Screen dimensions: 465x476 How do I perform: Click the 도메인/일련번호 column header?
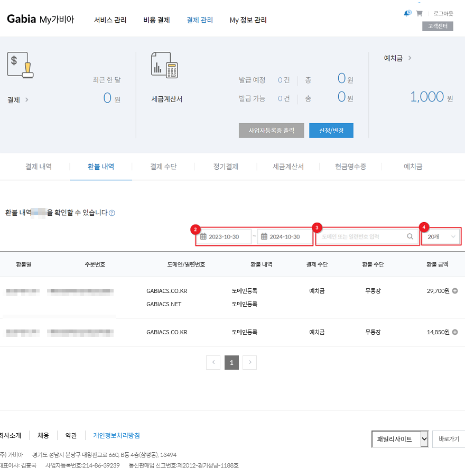(186, 264)
